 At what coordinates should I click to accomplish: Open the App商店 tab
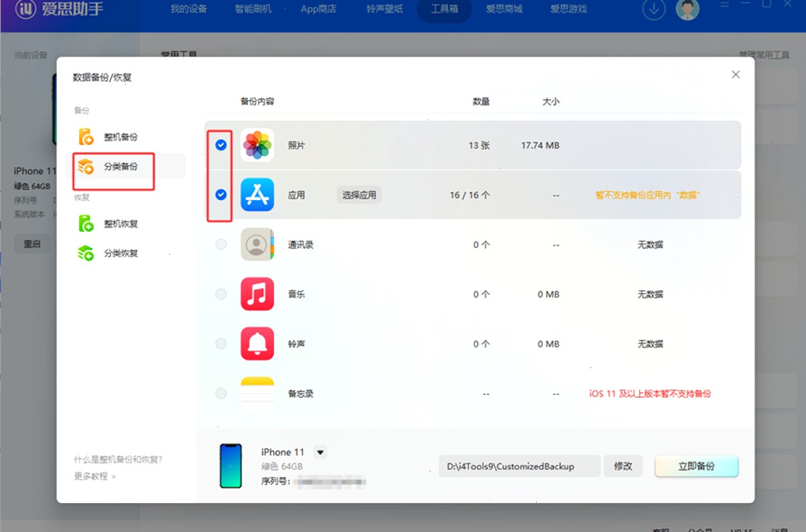coord(318,9)
